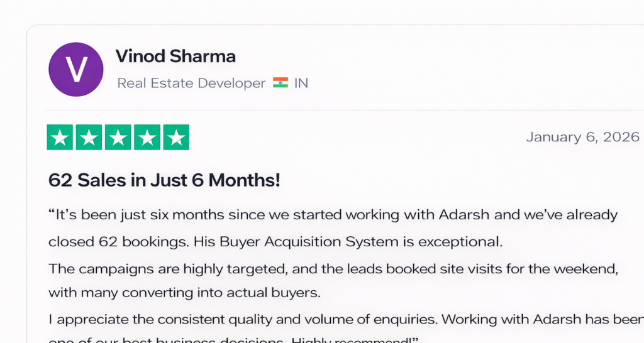This screenshot has width=644, height=343.
Task: Select the first green rating star
Action: point(60,138)
